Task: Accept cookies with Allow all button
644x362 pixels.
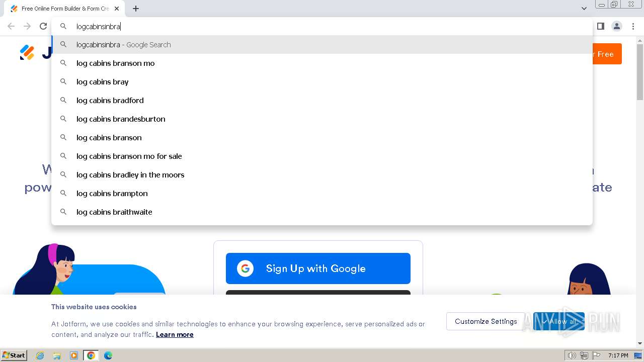Action: pyautogui.click(x=559, y=321)
